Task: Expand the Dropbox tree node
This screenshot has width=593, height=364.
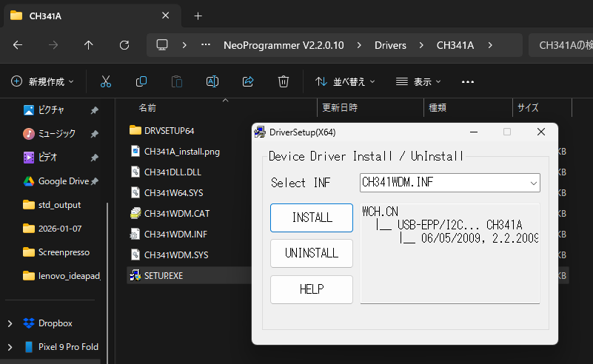Action: 10,323
